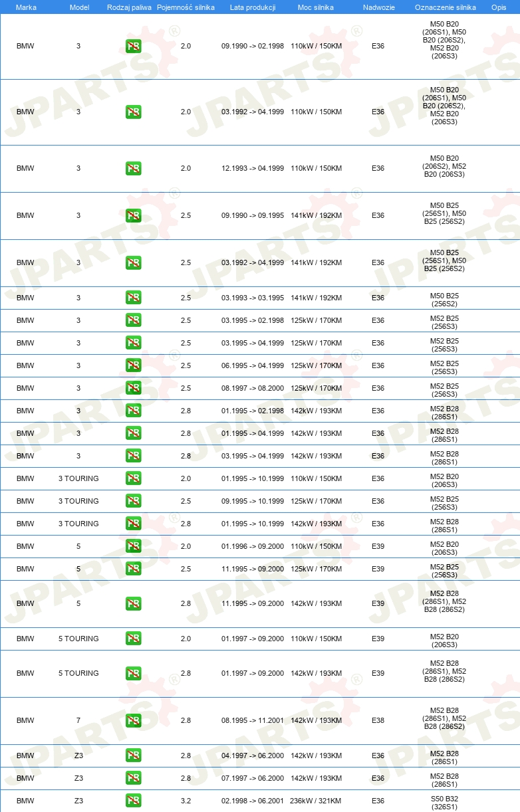Select the 236kW / 321KM power cell
The height and width of the screenshot is (812, 520).
[316, 801]
